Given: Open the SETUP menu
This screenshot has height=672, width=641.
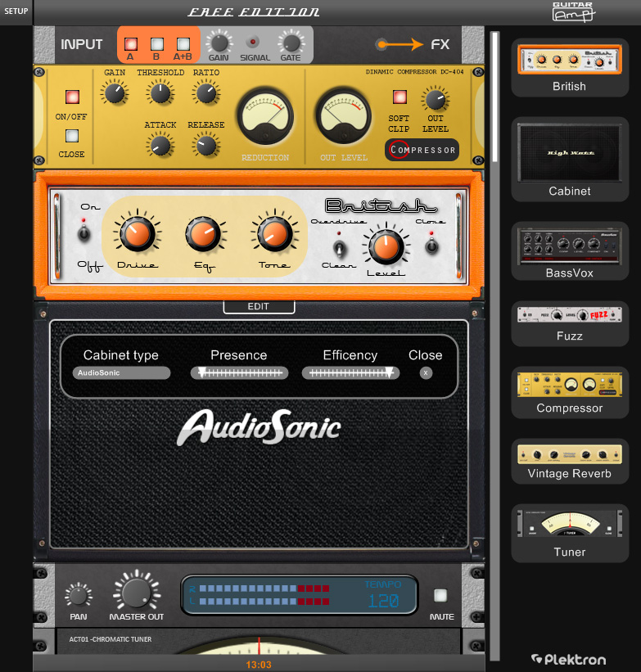Looking at the screenshot, I should (x=16, y=11).
